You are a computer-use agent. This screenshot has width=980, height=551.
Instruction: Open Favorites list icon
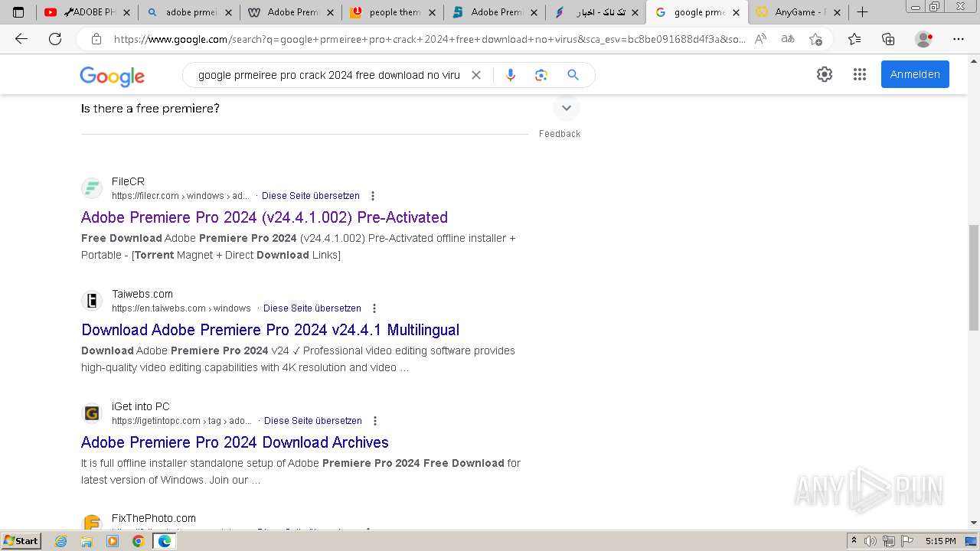click(854, 39)
